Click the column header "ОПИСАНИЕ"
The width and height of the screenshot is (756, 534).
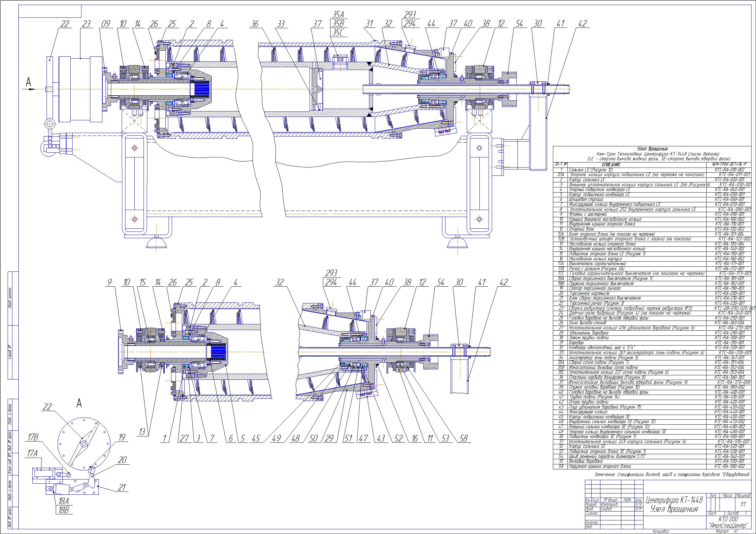(x=611, y=165)
